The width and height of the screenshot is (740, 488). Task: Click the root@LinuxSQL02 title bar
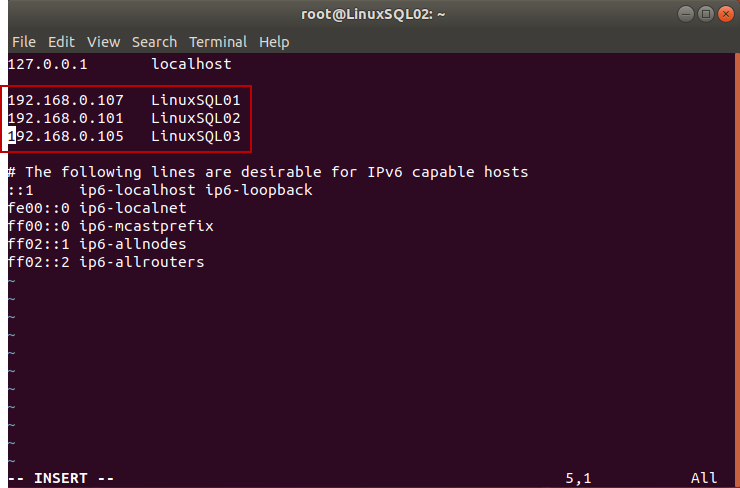[x=369, y=14]
